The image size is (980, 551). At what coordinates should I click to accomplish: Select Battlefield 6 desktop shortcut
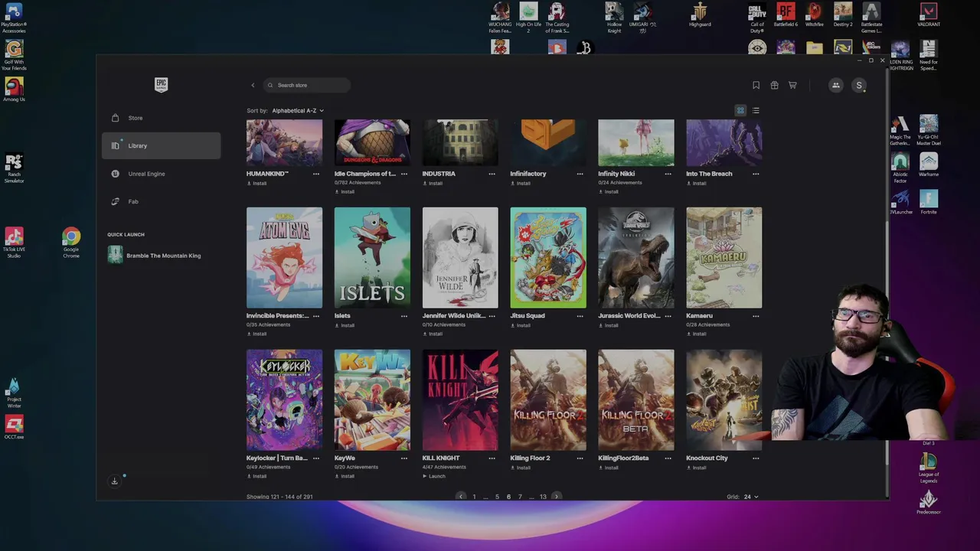click(x=786, y=15)
